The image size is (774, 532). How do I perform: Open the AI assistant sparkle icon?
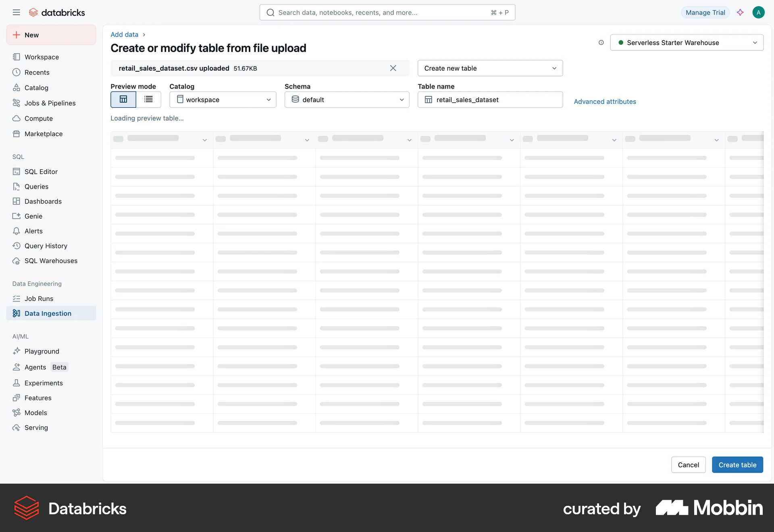740,12
